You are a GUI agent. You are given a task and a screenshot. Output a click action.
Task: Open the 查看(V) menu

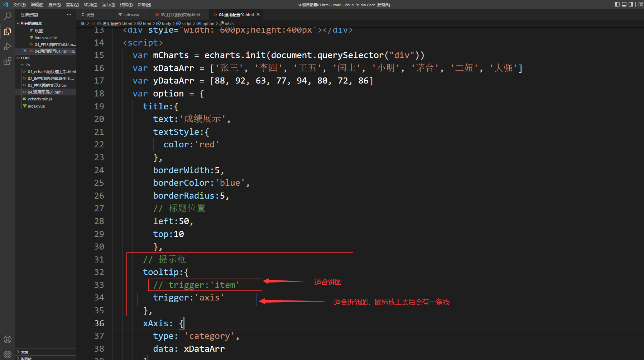[x=72, y=5]
